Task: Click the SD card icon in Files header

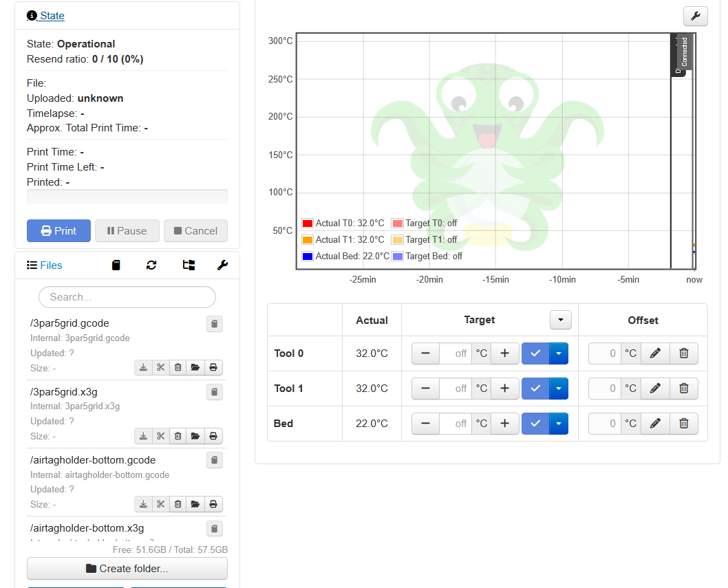Action: [116, 265]
